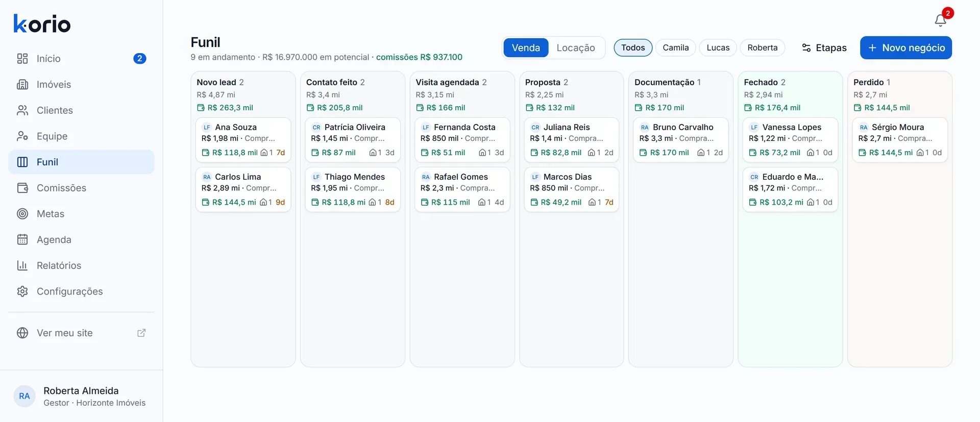Open Sérgio Moura deal card
The image size is (980, 422).
(900, 140)
